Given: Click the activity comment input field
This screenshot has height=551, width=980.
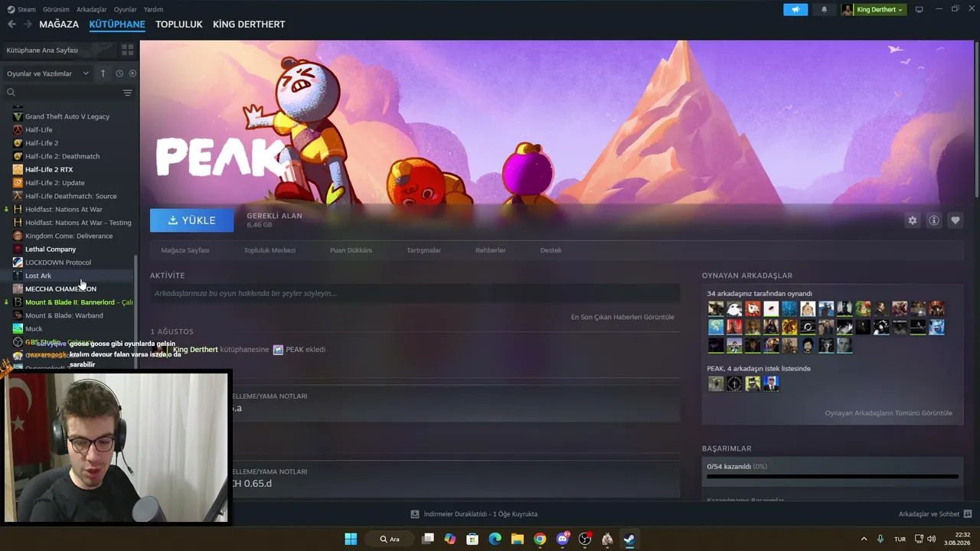Looking at the screenshot, I should [x=415, y=293].
